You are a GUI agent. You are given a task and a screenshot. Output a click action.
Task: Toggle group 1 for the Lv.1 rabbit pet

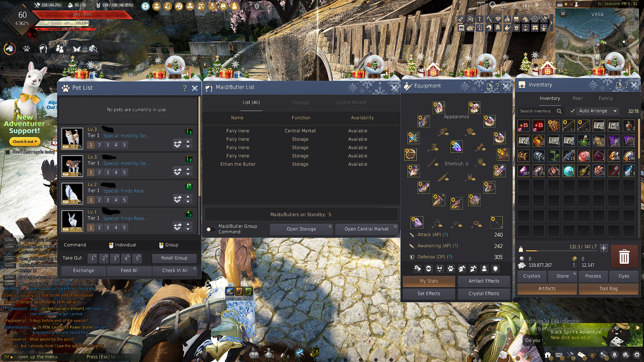[x=91, y=228]
